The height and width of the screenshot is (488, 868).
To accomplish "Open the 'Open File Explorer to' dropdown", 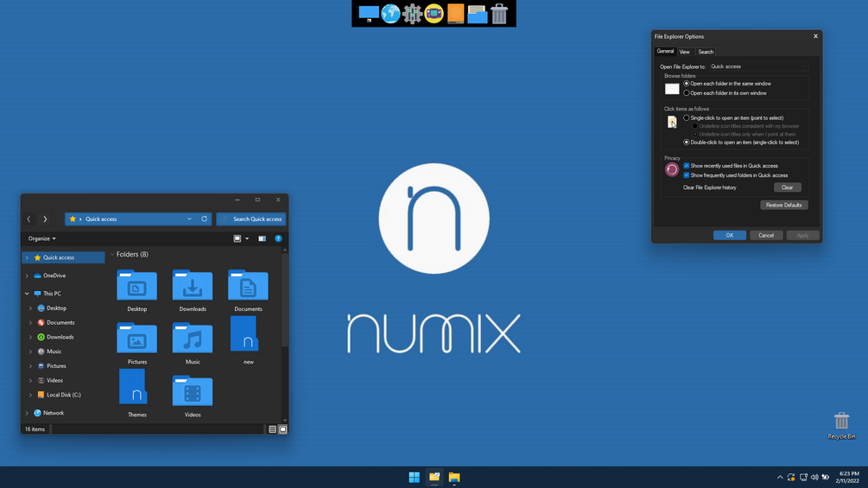I will 758,67.
